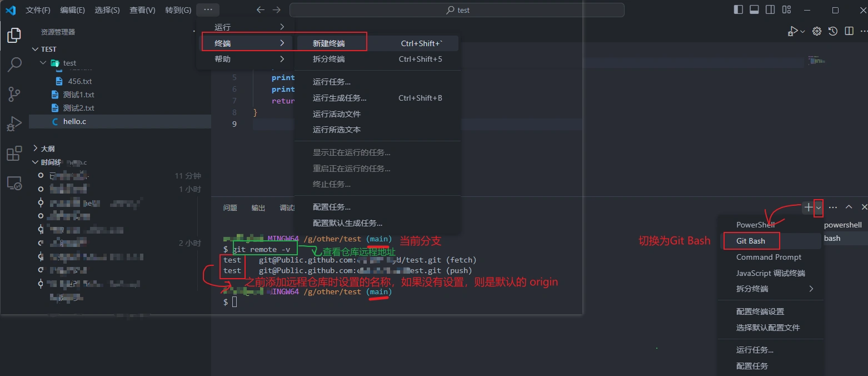The image size is (868, 376).
Task: Open the 选择(S) menu
Action: coord(107,10)
